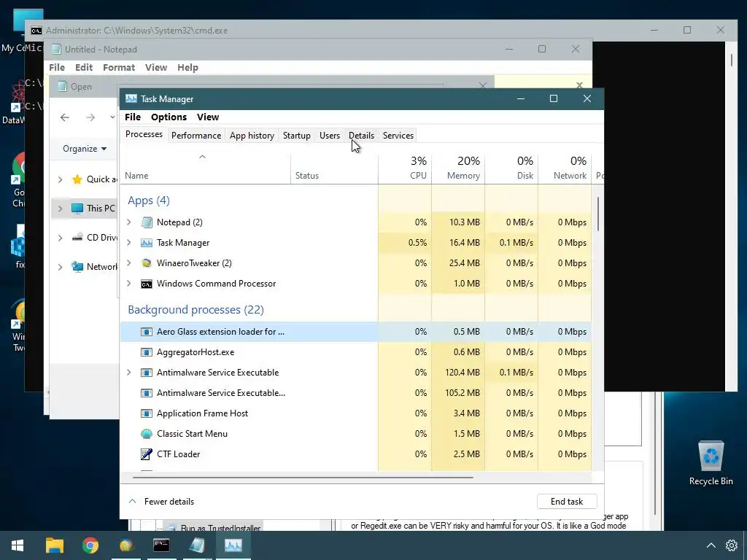This screenshot has width=747, height=560.
Task: Open Notepad's Help menu
Action: [187, 68]
